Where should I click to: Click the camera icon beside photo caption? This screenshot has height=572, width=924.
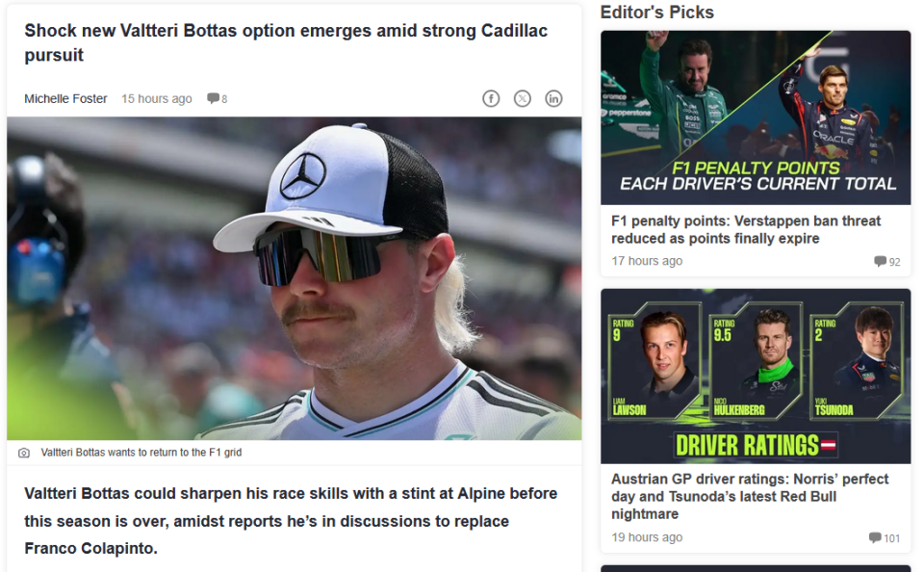pyautogui.click(x=23, y=453)
